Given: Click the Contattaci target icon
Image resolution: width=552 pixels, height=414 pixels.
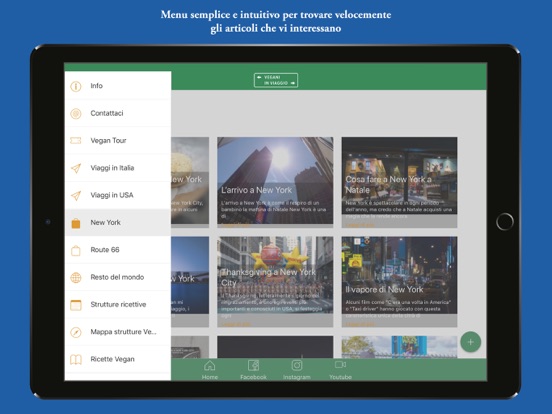Looking at the screenshot, I should [x=76, y=113].
